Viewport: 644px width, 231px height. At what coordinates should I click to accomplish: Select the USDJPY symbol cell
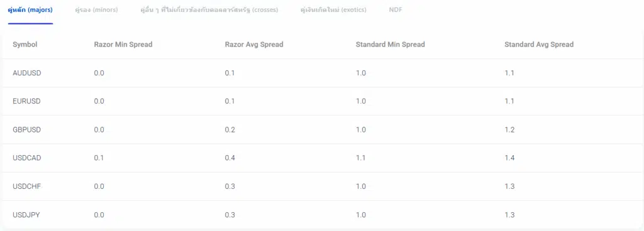click(26, 215)
